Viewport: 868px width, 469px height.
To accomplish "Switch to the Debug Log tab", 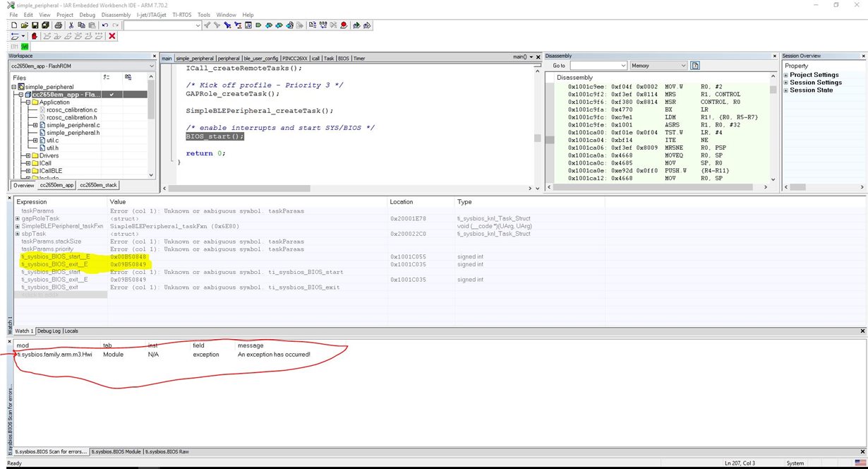I will 48,331.
